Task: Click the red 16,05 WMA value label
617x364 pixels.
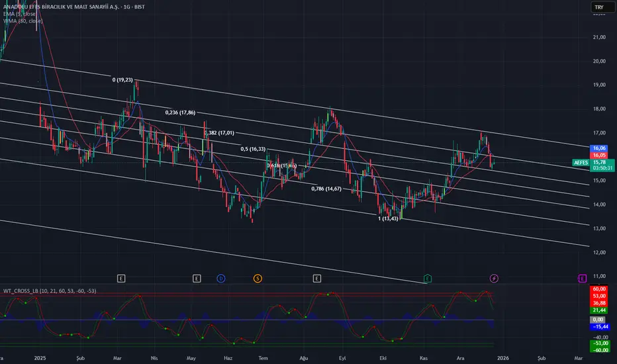Action: click(599, 155)
